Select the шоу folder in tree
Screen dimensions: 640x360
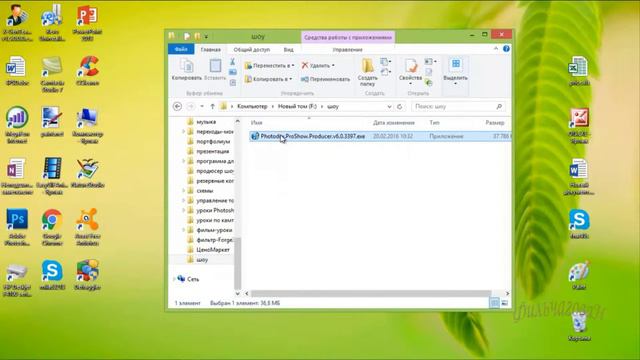202,260
